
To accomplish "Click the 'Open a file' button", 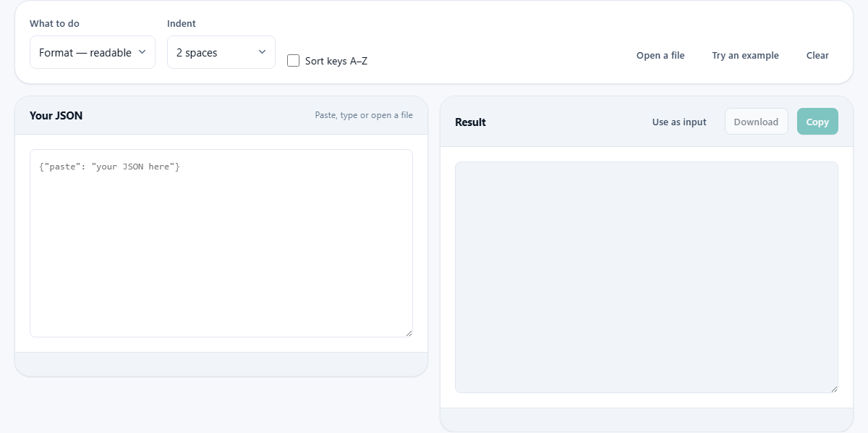I will click(x=660, y=55).
